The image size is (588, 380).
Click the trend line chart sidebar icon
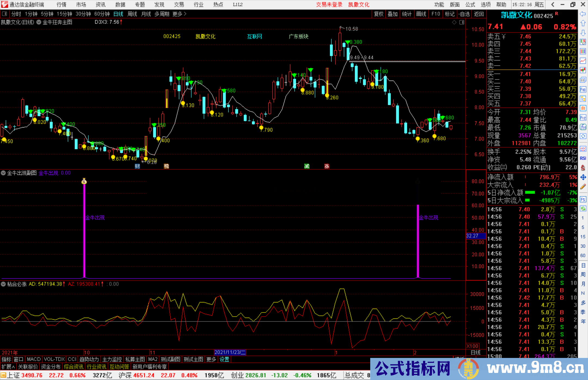583,61
